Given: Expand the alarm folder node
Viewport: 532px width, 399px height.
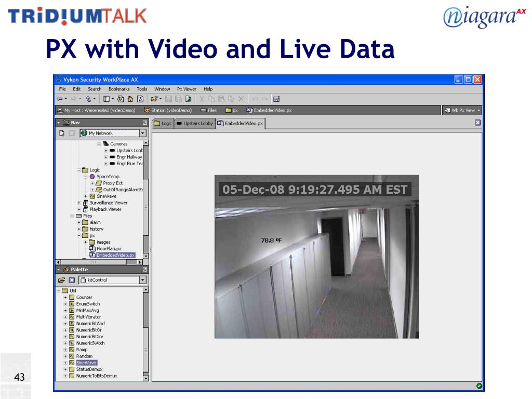Looking at the screenshot, I should click(79, 222).
